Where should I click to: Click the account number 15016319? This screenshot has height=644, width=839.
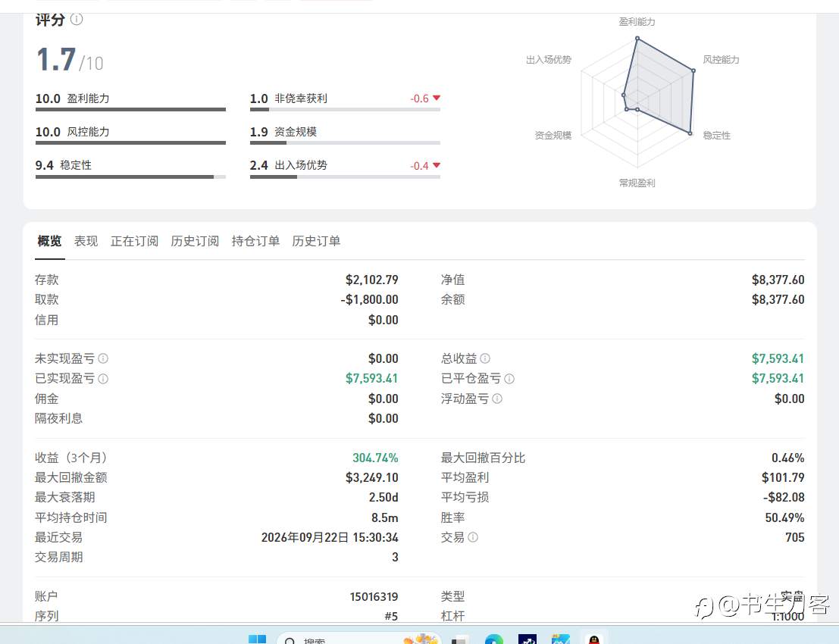(x=374, y=596)
